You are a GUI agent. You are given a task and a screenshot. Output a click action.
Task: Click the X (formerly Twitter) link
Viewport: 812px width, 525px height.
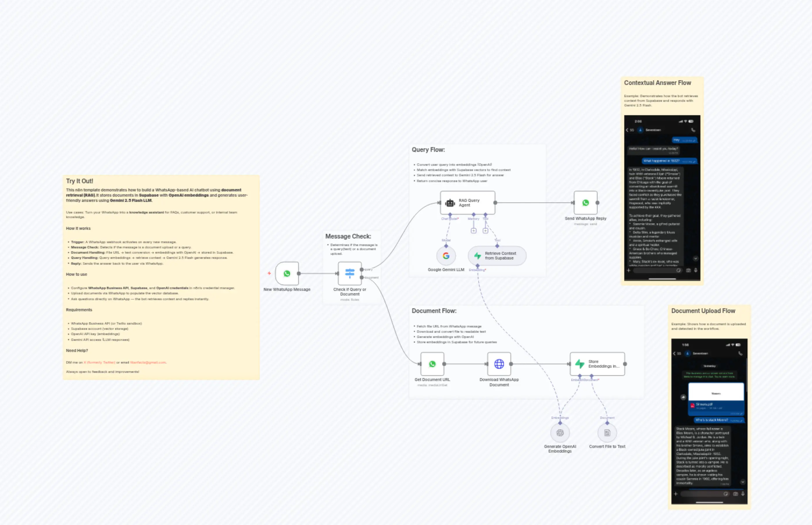(x=100, y=362)
